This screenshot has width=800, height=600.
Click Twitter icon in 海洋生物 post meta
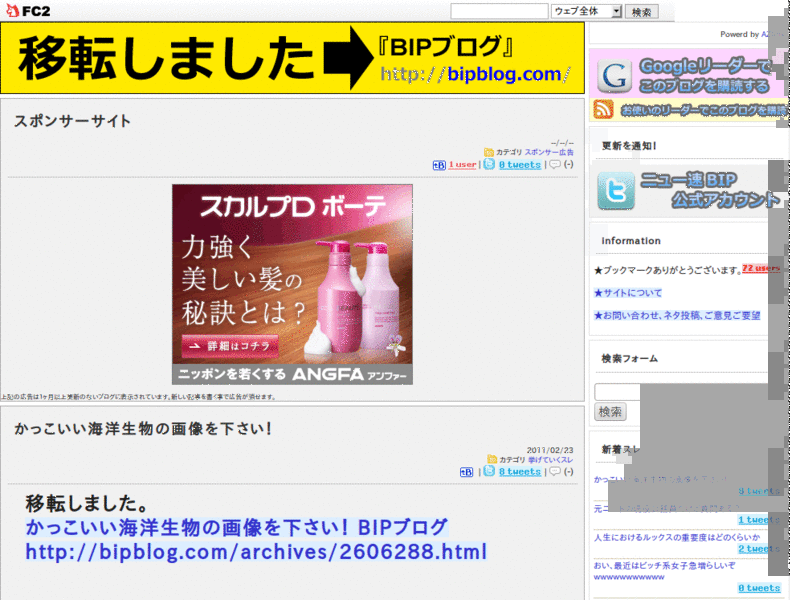click(489, 471)
